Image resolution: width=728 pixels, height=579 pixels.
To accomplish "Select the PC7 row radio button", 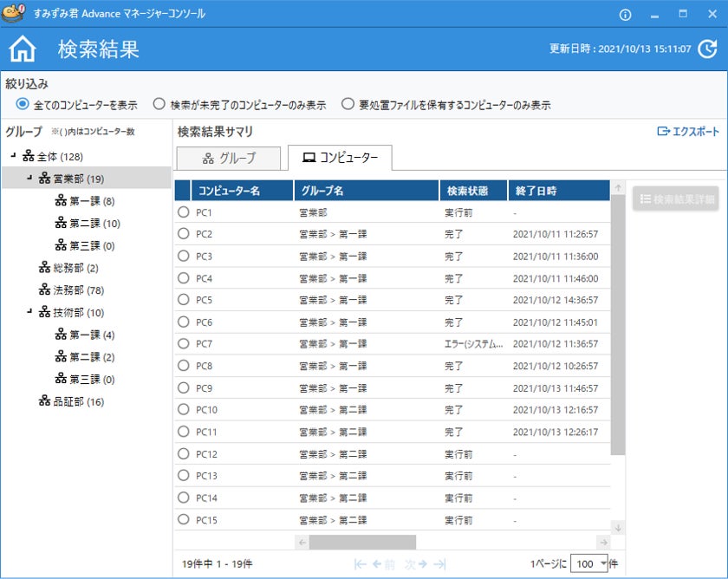I will pyautogui.click(x=183, y=343).
